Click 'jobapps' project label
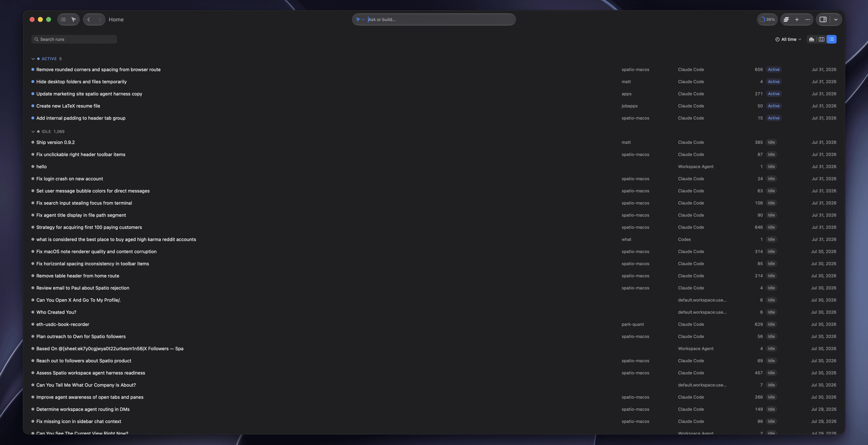 [629, 106]
